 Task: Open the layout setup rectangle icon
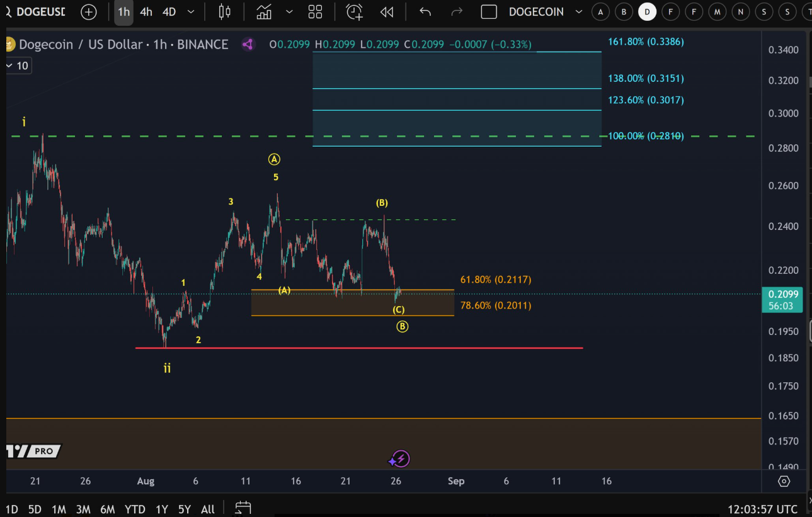489,12
